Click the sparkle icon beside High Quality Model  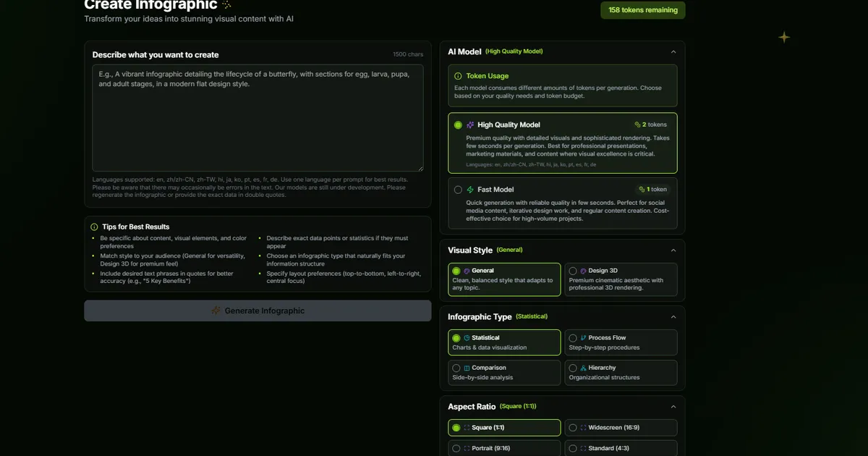[x=470, y=125]
